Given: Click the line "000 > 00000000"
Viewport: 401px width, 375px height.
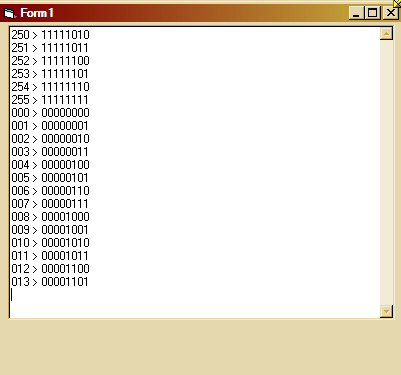Looking at the screenshot, I should pyautogui.click(x=50, y=113).
